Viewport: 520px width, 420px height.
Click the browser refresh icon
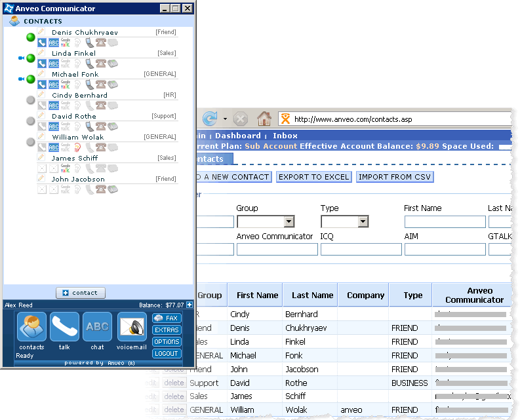[210, 119]
